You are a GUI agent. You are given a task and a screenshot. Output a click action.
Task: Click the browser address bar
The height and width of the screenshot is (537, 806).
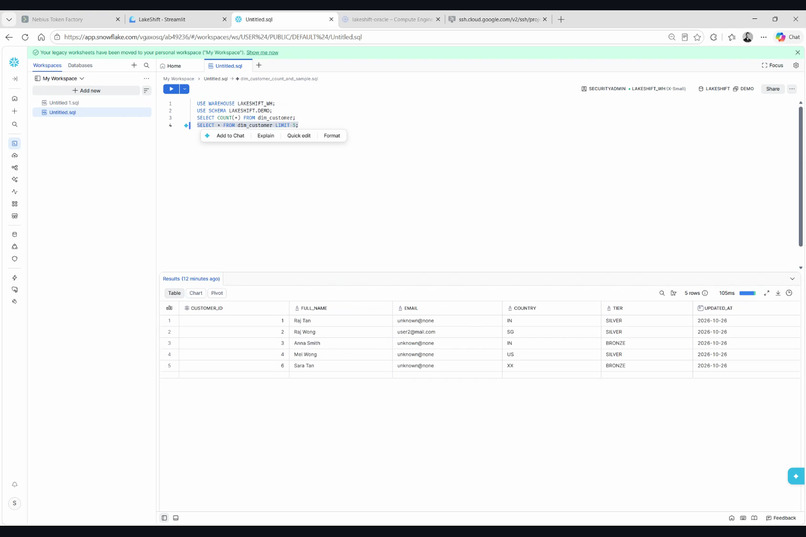[x=360, y=37]
